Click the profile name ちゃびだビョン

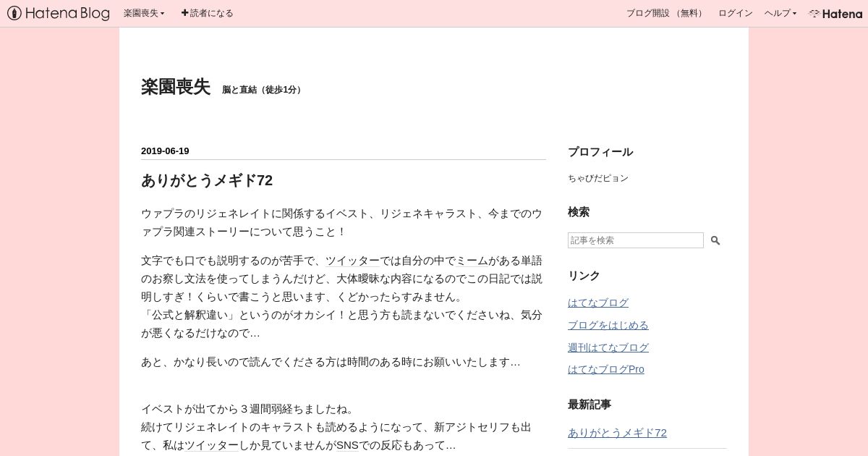tap(598, 178)
